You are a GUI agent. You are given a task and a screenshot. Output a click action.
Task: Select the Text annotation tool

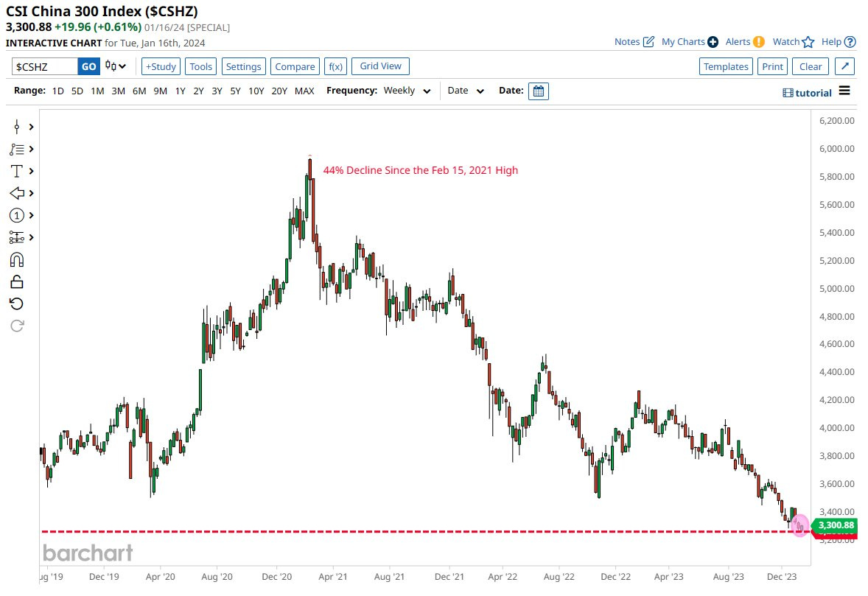[16, 171]
